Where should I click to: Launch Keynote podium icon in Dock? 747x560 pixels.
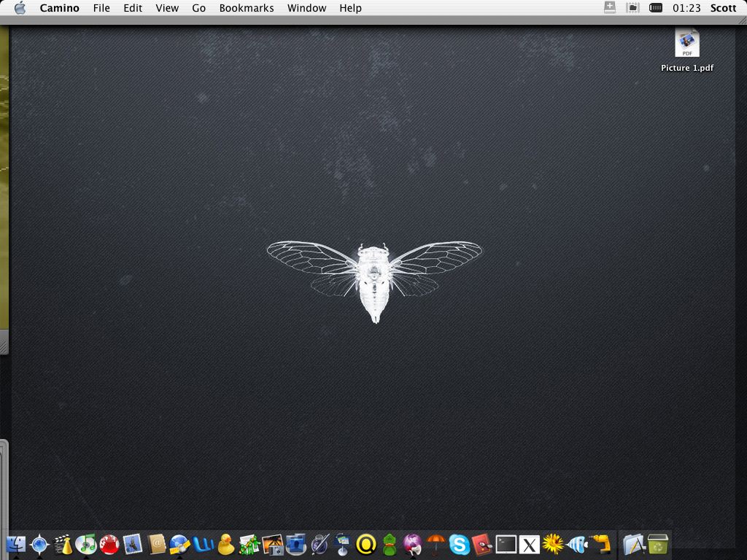[x=343, y=544]
